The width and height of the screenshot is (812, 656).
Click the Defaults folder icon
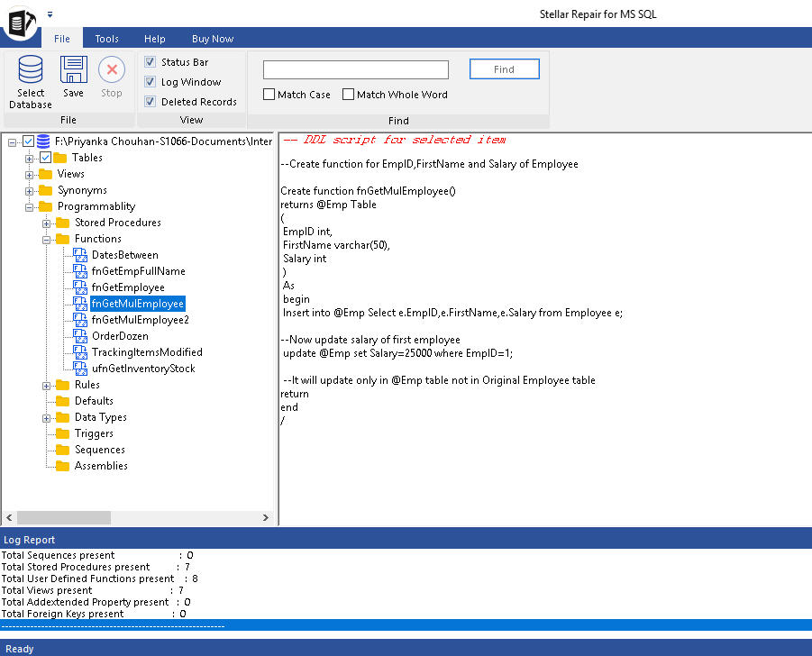(63, 401)
